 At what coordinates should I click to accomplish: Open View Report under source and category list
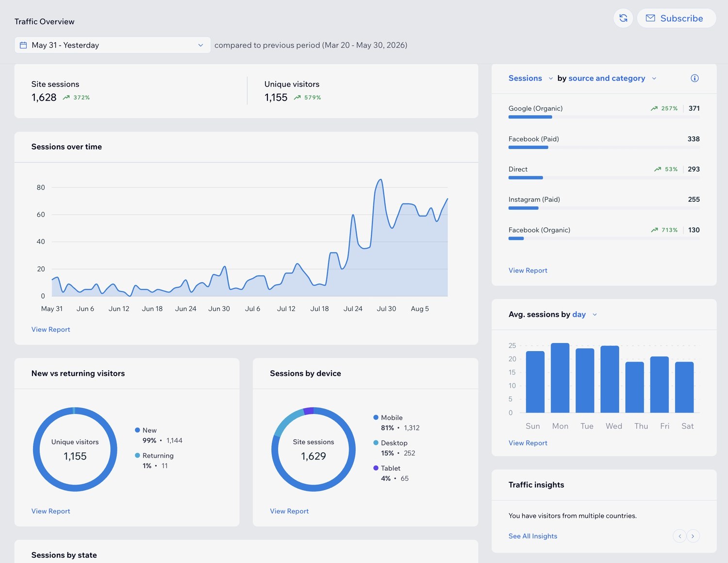point(528,271)
